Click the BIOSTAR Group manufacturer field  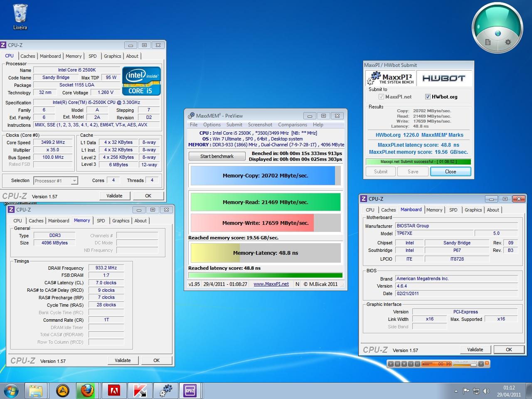(457, 226)
